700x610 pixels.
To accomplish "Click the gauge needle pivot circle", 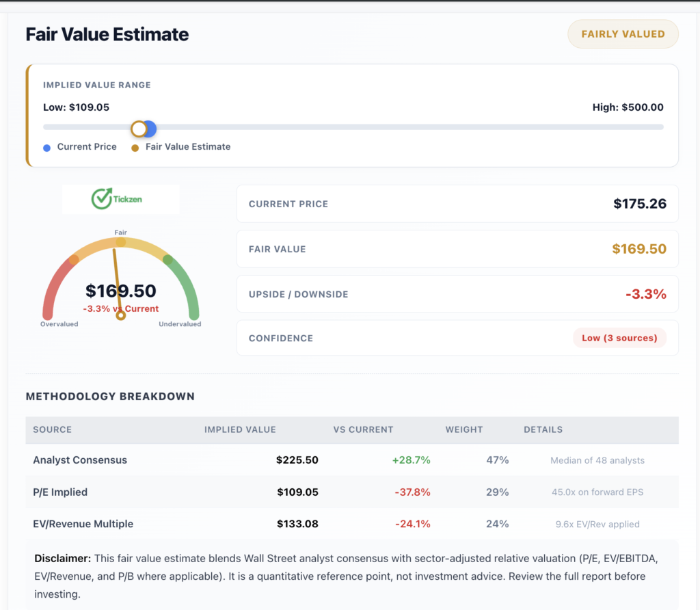I will pos(120,315).
